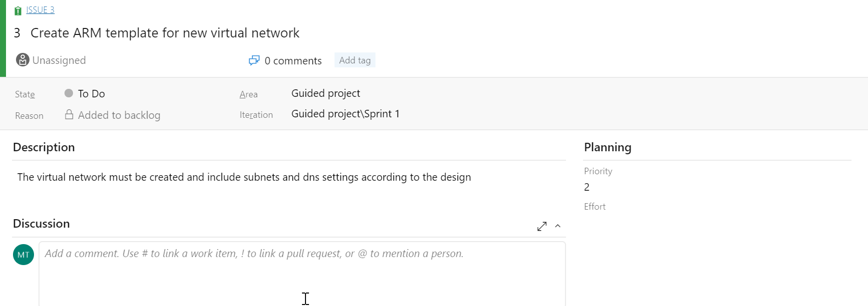Click into the Add a comment box
868x306 pixels.
click(302, 274)
